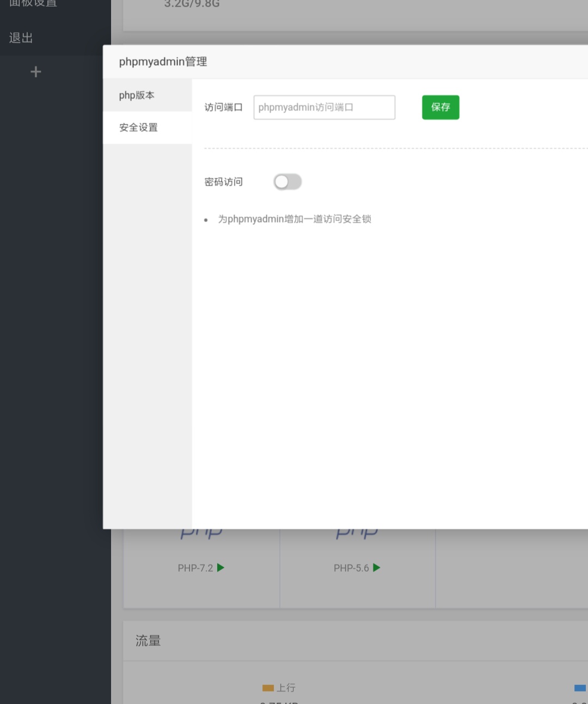Image resolution: width=588 pixels, height=704 pixels.
Task: Click the PHP-7.2 start arrow icon
Action: (220, 568)
